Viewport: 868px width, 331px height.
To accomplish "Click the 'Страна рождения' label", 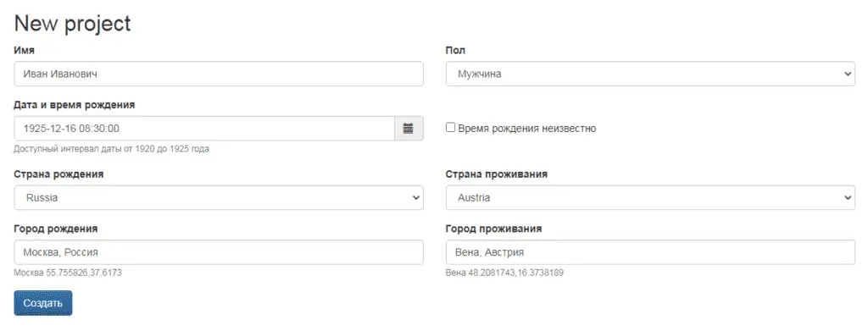I will 58,174.
